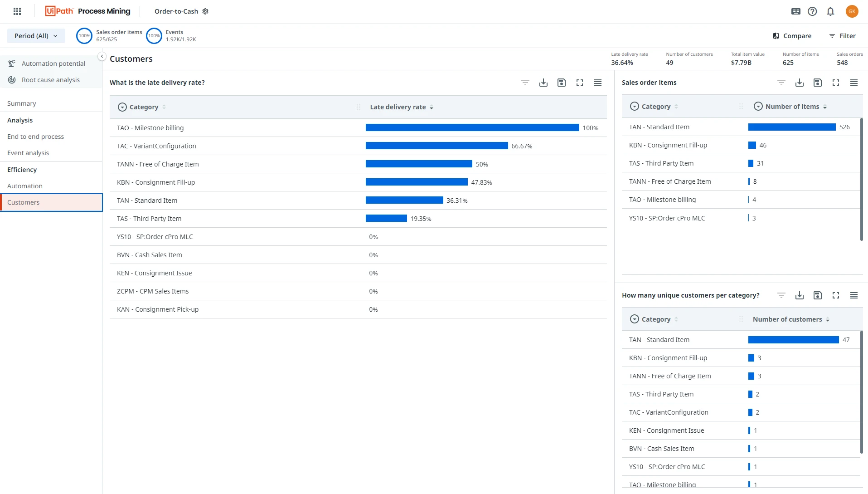Sort Category column in Sales order items
The height and width of the screenshot is (494, 868).
click(x=676, y=107)
